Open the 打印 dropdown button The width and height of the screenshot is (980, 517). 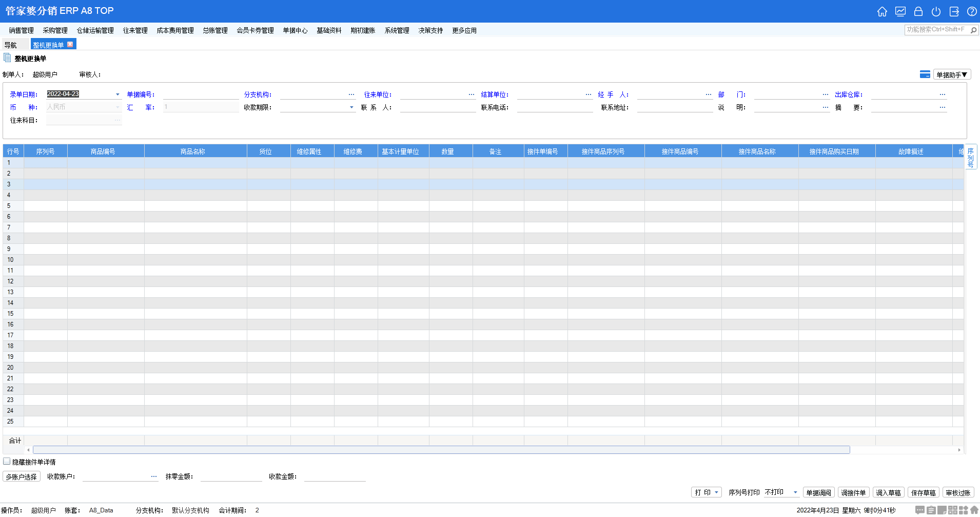[707, 492]
